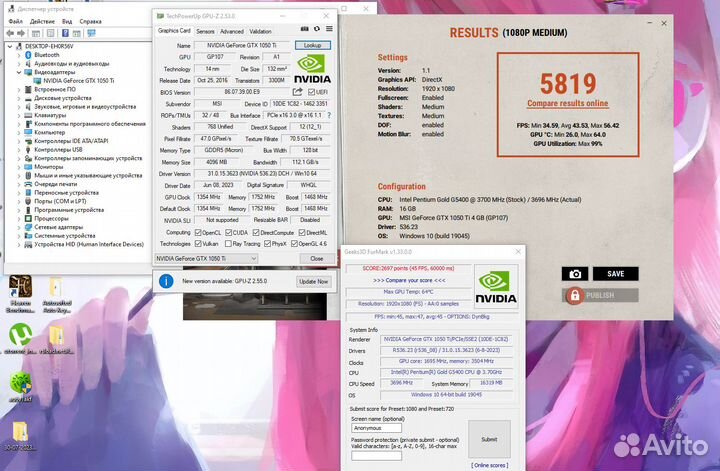Image resolution: width=720 pixels, height=471 pixels.
Task: Toggle the OpenCL checkbox
Action: pos(198,233)
